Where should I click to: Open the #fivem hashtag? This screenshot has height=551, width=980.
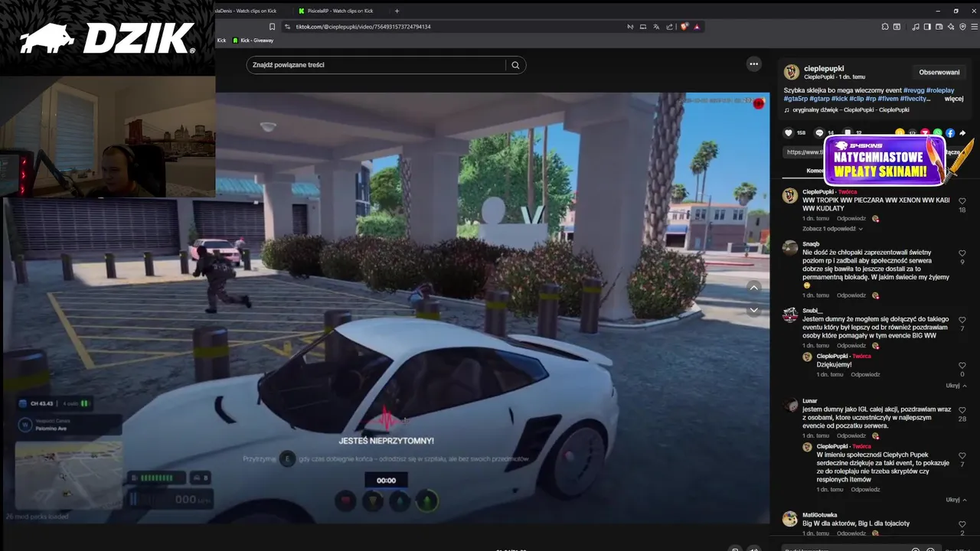click(x=888, y=99)
